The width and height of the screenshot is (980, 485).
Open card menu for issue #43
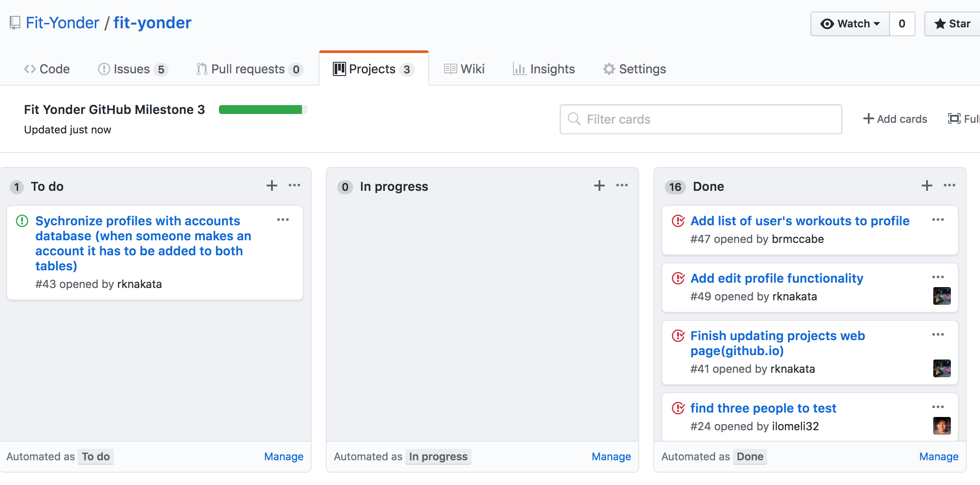point(283,220)
